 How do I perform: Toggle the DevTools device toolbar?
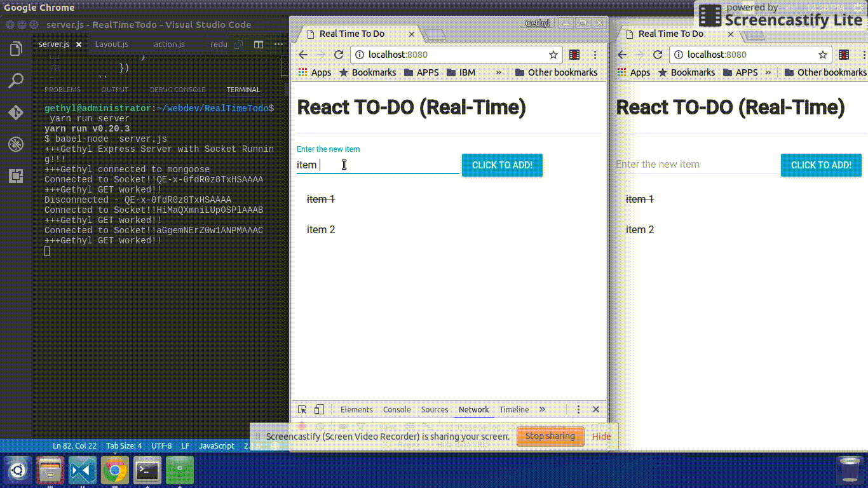click(x=319, y=410)
